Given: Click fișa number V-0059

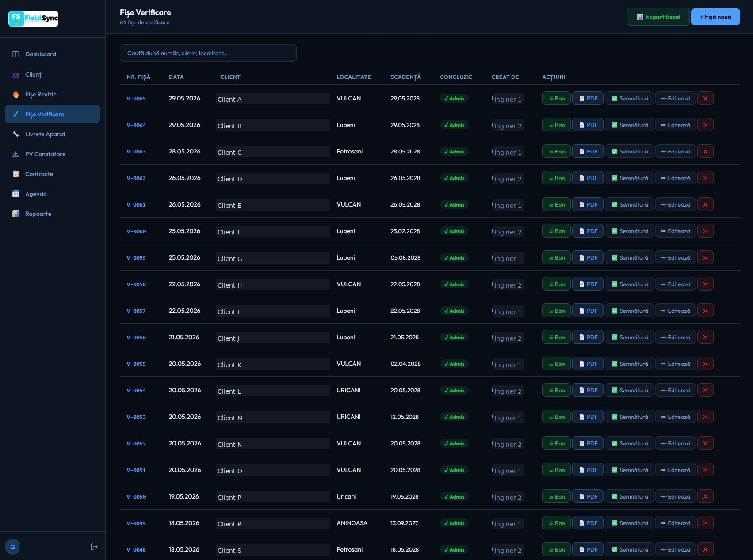Looking at the screenshot, I should coord(136,258).
